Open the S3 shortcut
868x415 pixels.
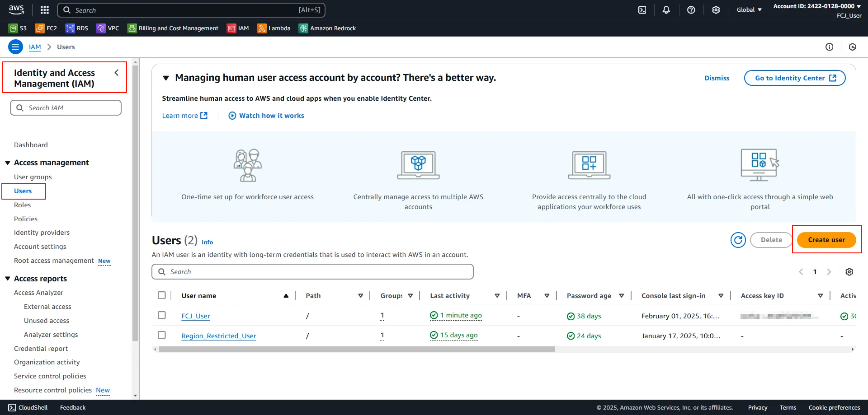(18, 28)
